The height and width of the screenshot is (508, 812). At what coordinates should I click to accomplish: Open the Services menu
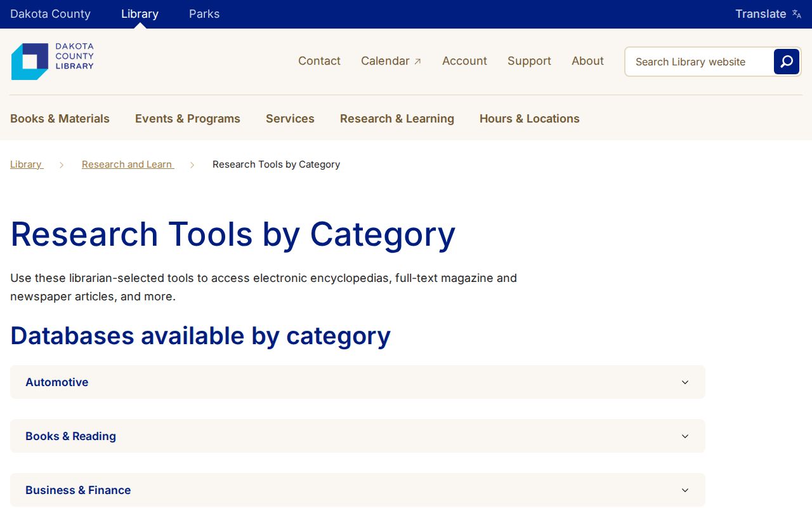[290, 119]
